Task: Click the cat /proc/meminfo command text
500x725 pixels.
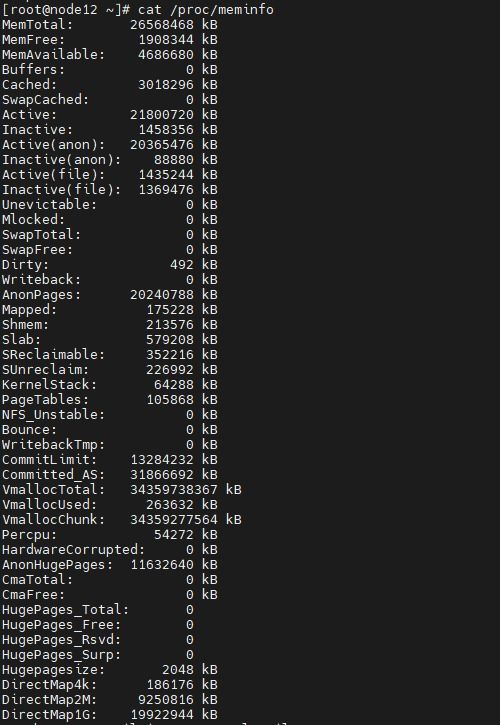Action: pyautogui.click(x=206, y=10)
